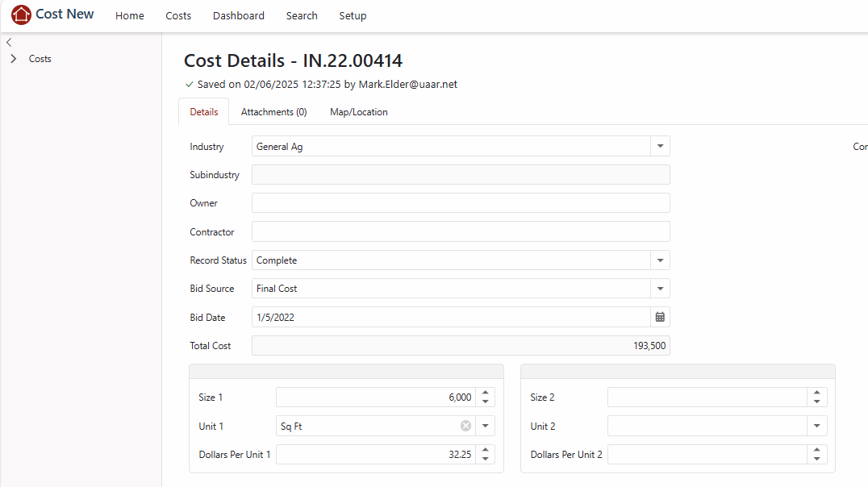The height and width of the screenshot is (487, 868).
Task: Open the Dashboard menu
Action: coord(238,16)
